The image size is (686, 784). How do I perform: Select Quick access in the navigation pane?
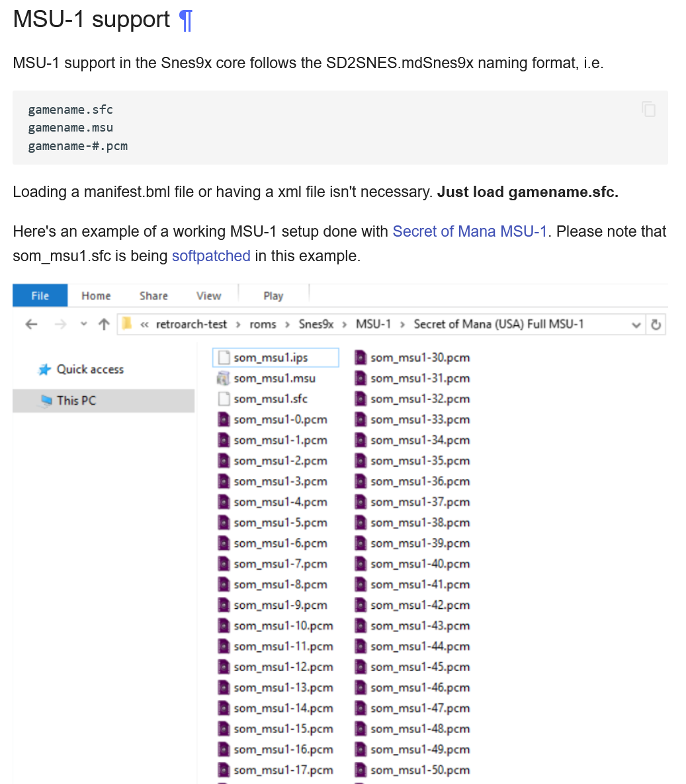click(x=90, y=369)
